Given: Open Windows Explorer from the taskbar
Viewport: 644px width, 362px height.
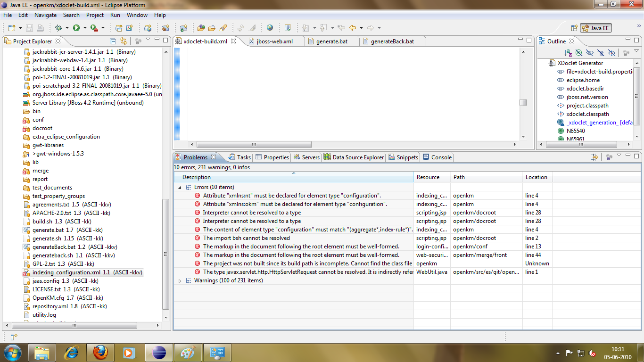Looking at the screenshot, I should [x=42, y=352].
